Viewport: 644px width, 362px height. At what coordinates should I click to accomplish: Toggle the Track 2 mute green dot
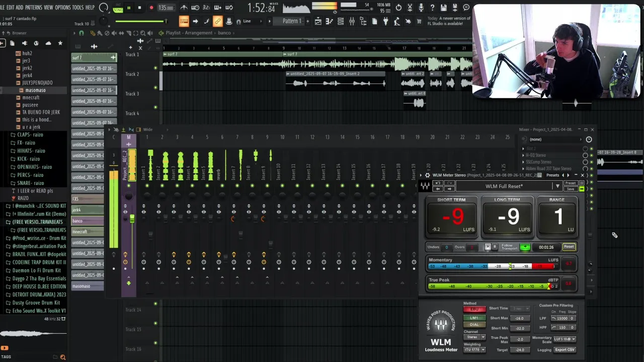pyautogui.click(x=155, y=87)
